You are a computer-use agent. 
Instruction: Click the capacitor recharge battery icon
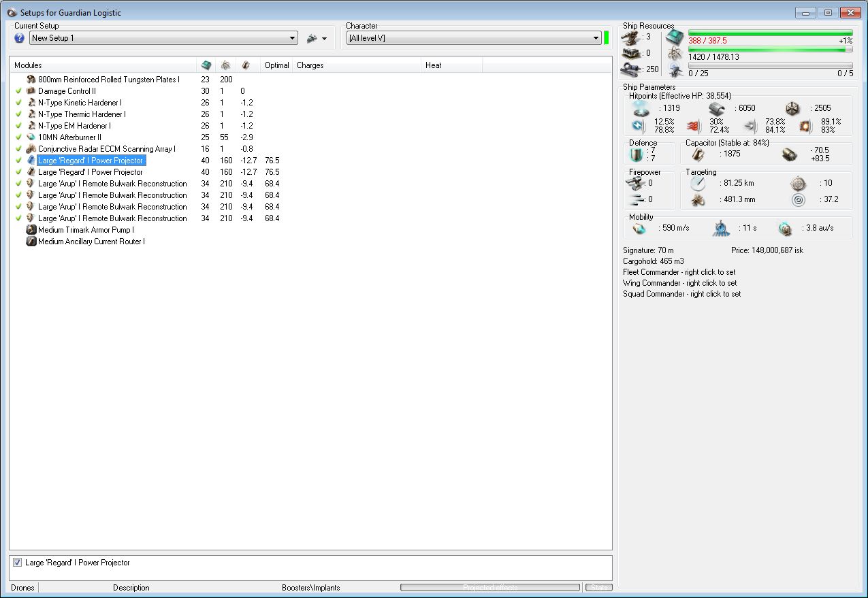point(789,154)
